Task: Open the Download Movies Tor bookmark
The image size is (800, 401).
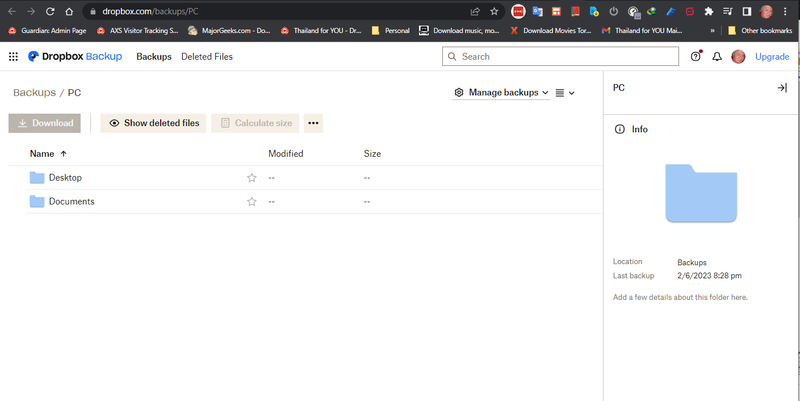Action: click(x=551, y=31)
